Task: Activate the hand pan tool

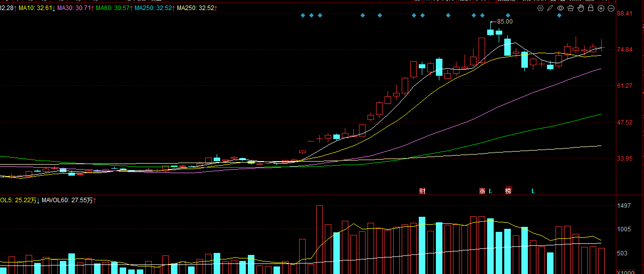Action: coord(581,8)
